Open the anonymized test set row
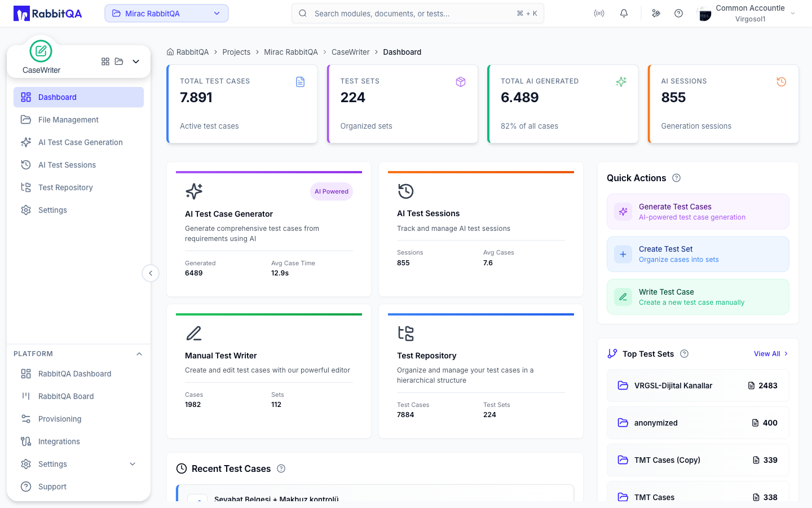The height and width of the screenshot is (508, 812). [x=698, y=423]
